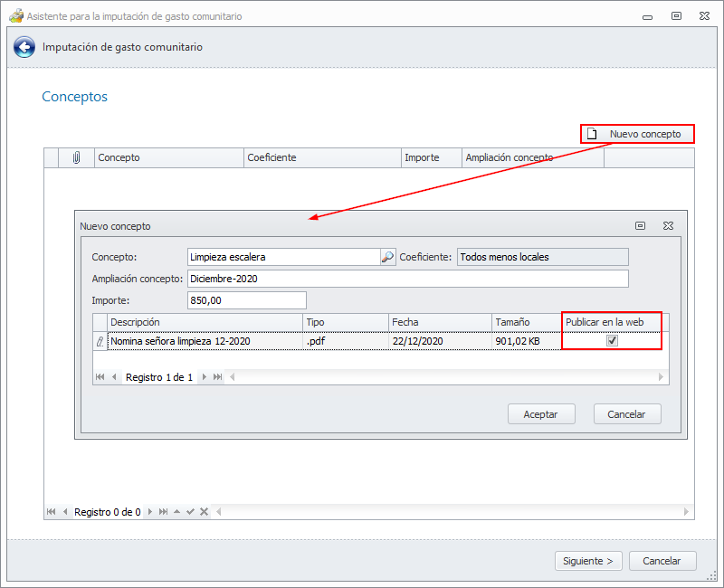This screenshot has height=588, width=724.
Task: Go to previous record in attachments navigator
Action: click(114, 377)
